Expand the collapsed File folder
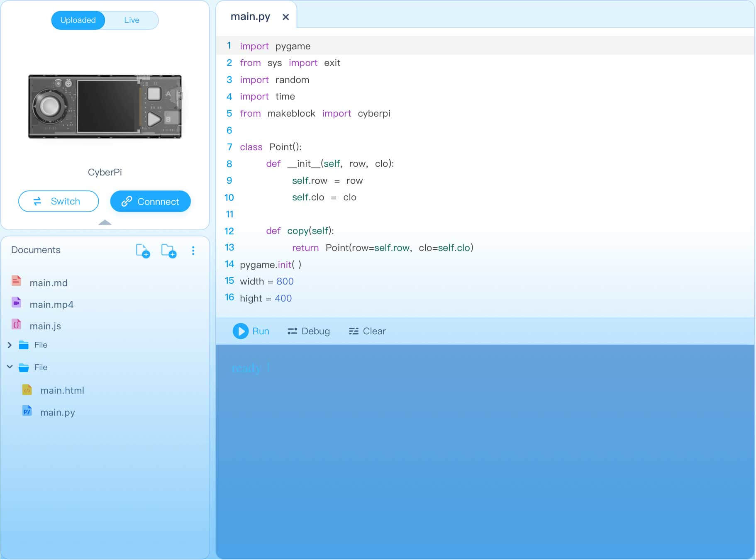The height and width of the screenshot is (560, 756). tap(10, 345)
